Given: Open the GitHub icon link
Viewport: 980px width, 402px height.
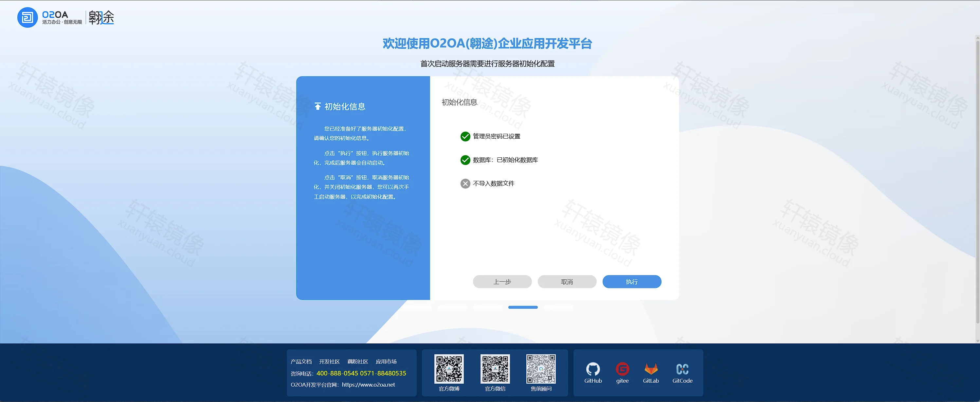Looking at the screenshot, I should [x=593, y=369].
